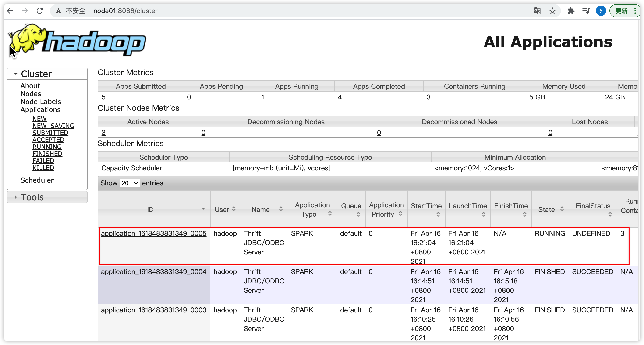Viewport: 644px width, 345px height.
Task: Click the Memory Used value 5 GB
Action: (x=537, y=97)
